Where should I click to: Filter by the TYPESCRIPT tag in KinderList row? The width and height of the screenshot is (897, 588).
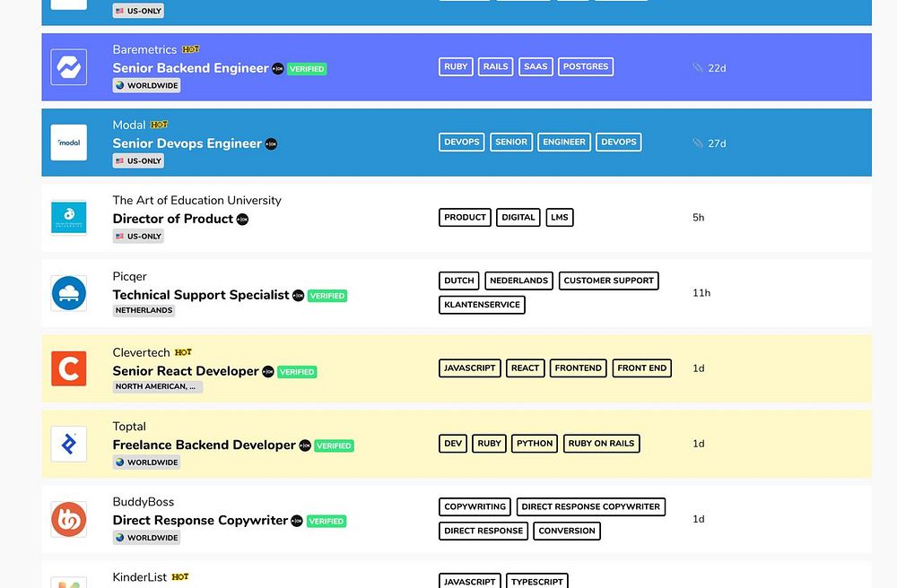pyautogui.click(x=537, y=581)
